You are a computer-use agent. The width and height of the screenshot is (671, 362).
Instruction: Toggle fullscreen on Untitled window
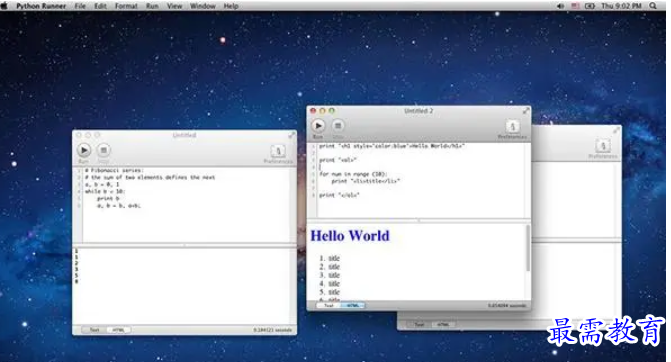click(x=291, y=135)
